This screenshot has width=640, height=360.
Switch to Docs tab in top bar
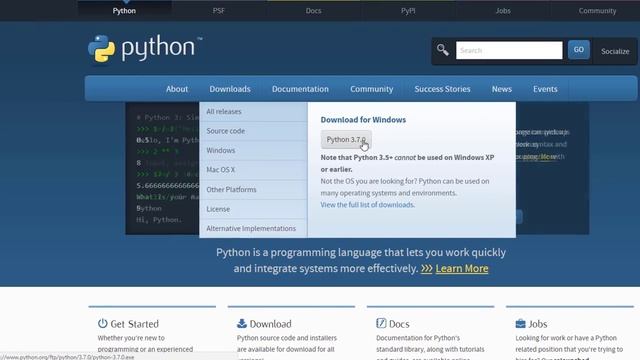[x=313, y=11]
